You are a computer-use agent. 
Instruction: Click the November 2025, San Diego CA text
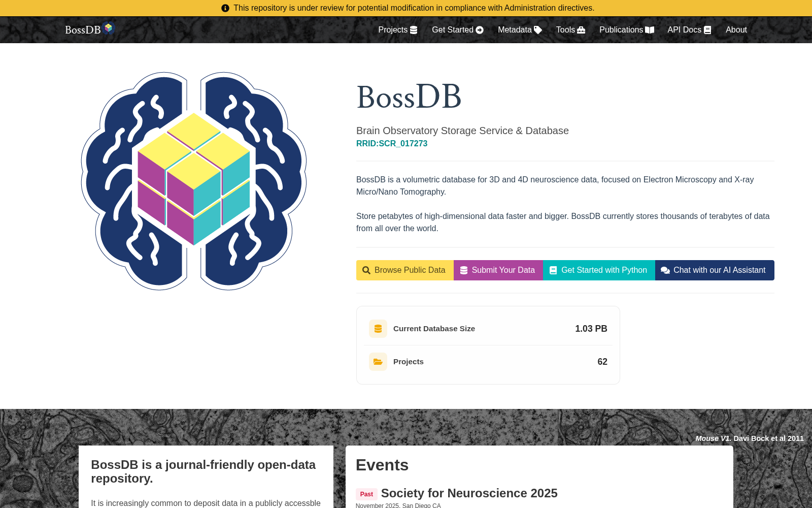pos(398,505)
